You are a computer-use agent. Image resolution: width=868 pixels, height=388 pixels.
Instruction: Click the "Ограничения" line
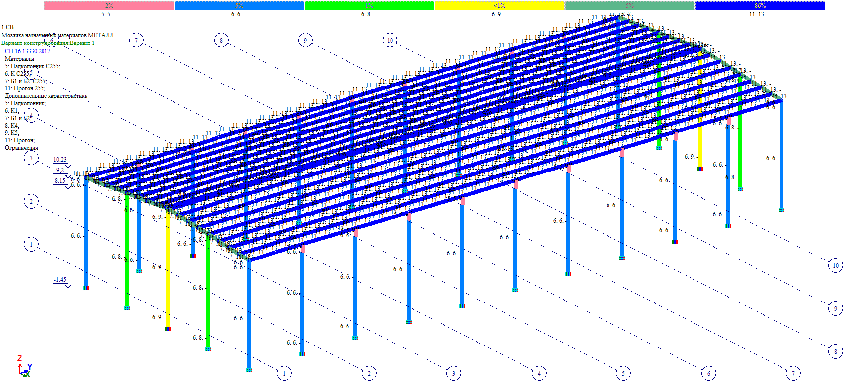pos(21,148)
